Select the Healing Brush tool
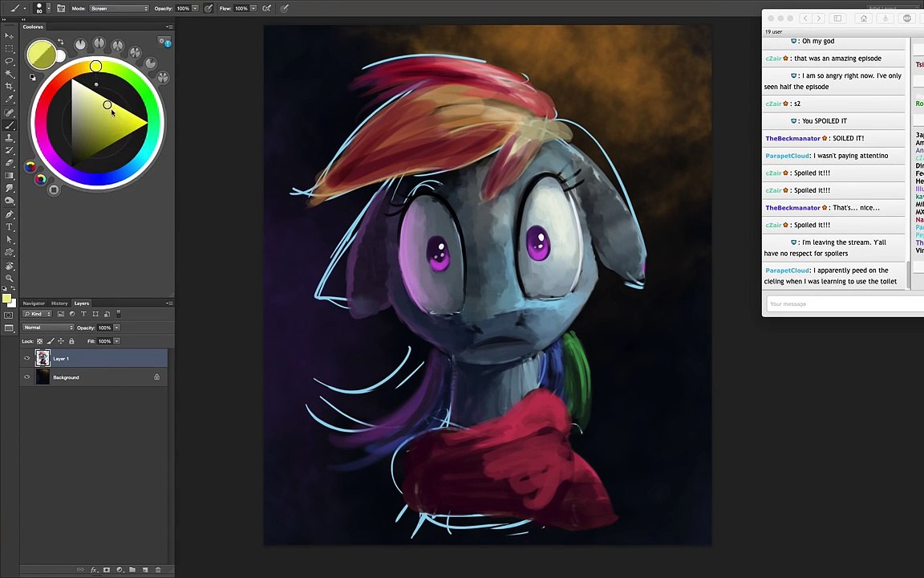924x578 pixels. point(9,112)
